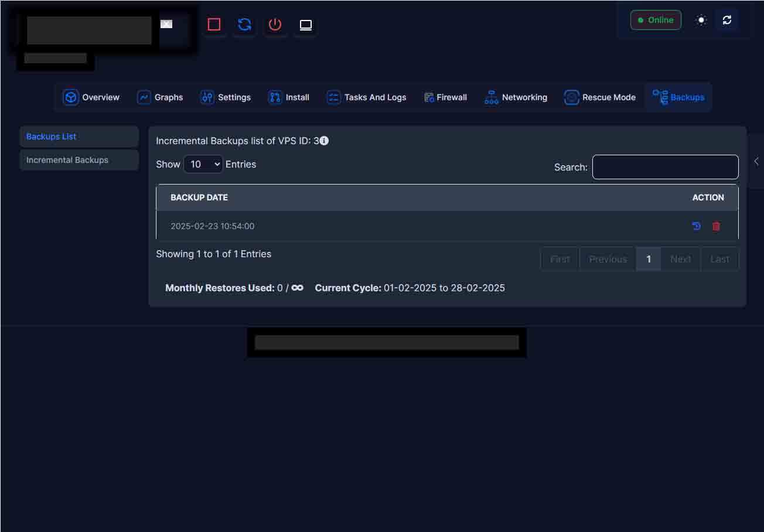Delete the 2025-02-23 backup
The image size is (764, 532).
[716, 226]
